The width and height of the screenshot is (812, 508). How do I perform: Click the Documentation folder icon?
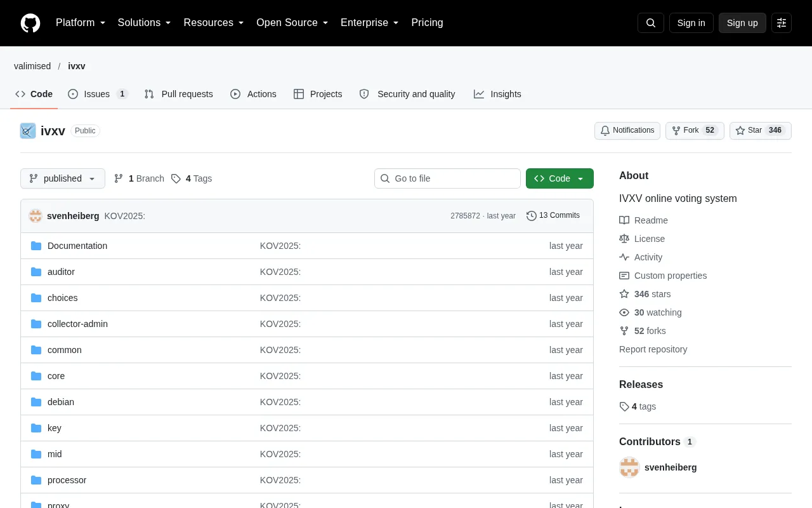[36, 246]
